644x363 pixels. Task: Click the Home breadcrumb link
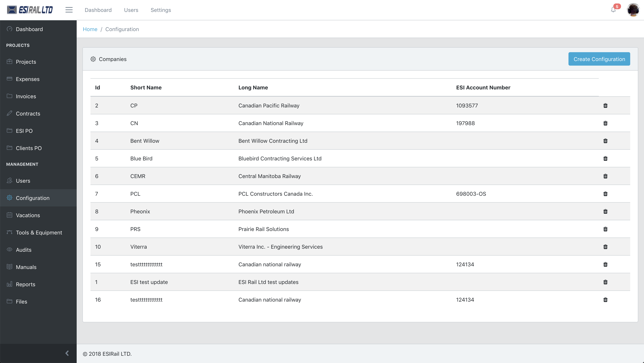pyautogui.click(x=90, y=29)
